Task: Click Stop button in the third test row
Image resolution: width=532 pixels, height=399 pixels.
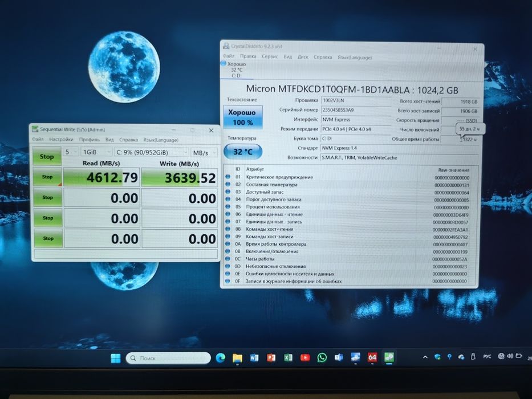Action: click(48, 218)
